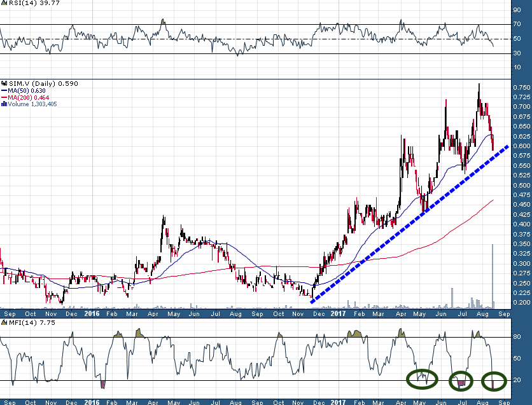Screen dimensions: 532x405
Task: Click the large August volume spike bar
Action: pos(493,275)
